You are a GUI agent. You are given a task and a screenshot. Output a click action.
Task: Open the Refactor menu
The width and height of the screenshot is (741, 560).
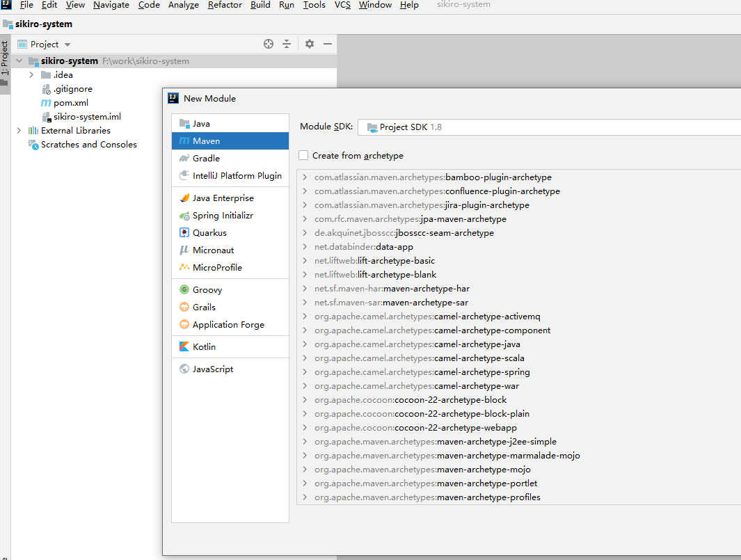pos(225,5)
